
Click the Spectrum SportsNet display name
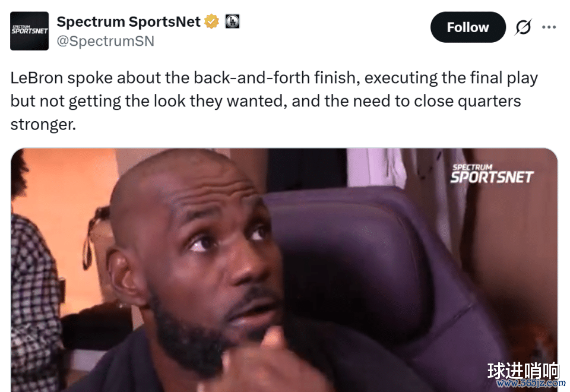point(128,22)
